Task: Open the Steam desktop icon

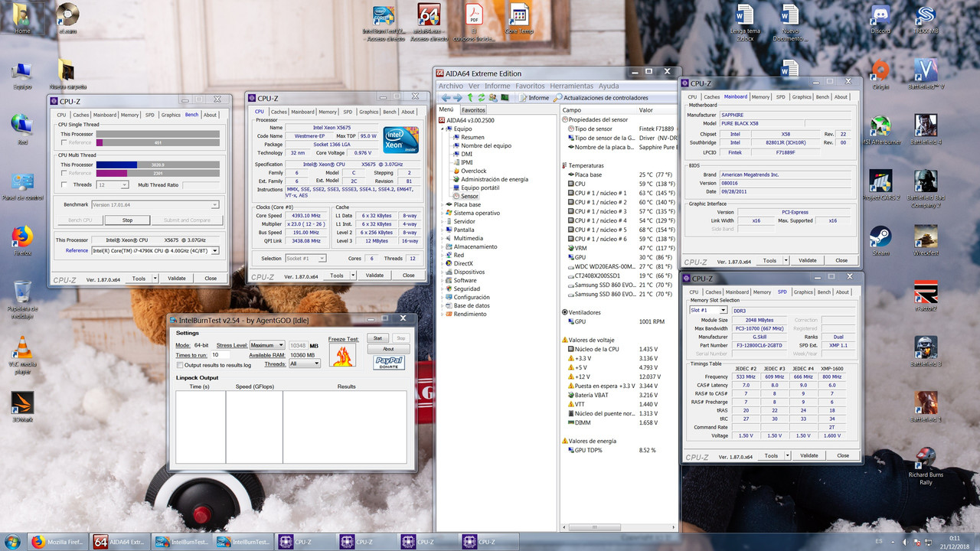Action: [x=880, y=241]
